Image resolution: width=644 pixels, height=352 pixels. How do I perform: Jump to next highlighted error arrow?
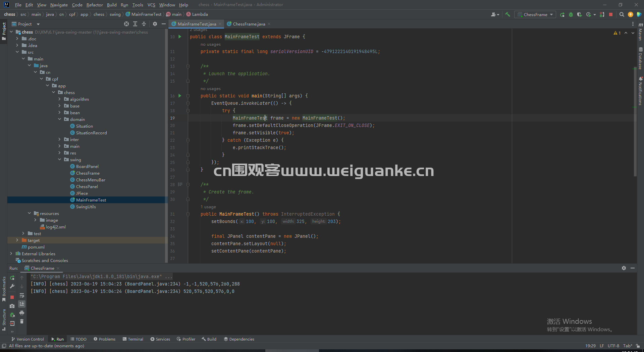pyautogui.click(x=633, y=33)
